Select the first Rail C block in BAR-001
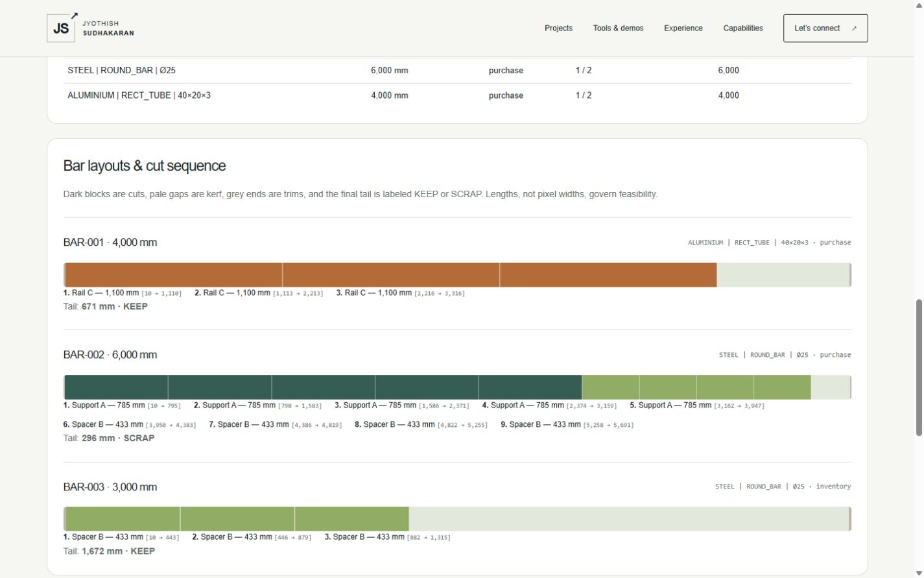Image resolution: width=924 pixels, height=578 pixels. pos(174,275)
